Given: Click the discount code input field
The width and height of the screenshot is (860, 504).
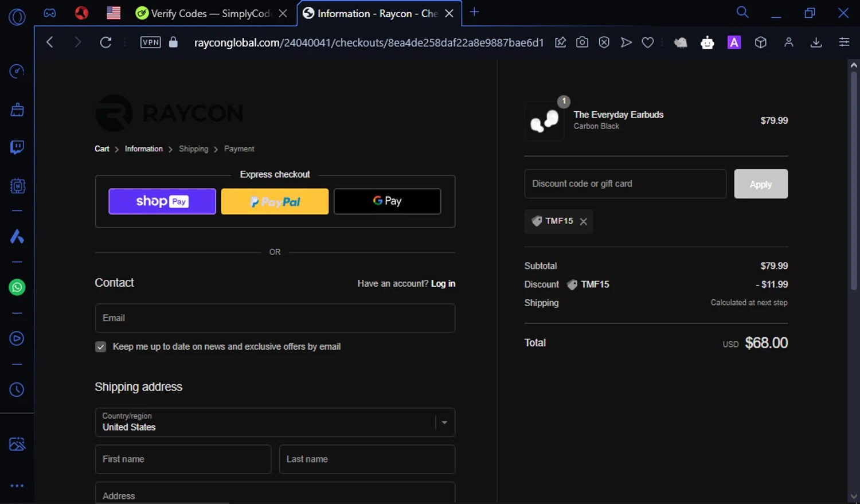Looking at the screenshot, I should (x=626, y=183).
